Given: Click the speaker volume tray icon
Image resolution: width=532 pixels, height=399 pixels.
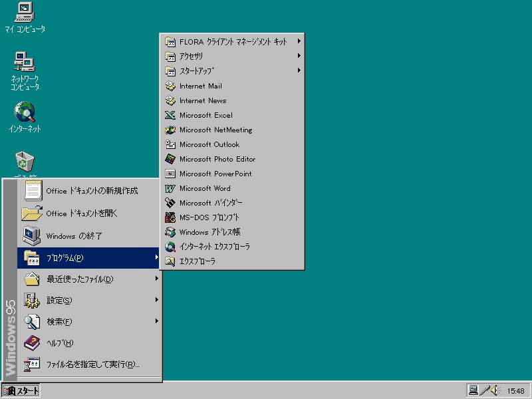Looking at the screenshot, I should [x=495, y=390].
